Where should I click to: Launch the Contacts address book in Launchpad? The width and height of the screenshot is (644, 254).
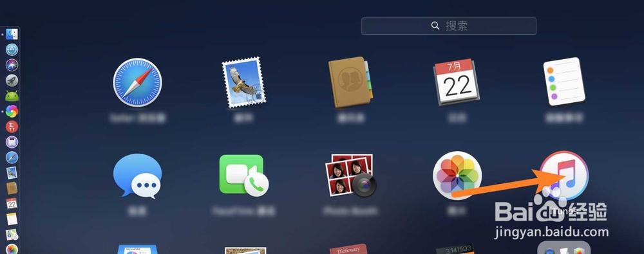point(350,82)
